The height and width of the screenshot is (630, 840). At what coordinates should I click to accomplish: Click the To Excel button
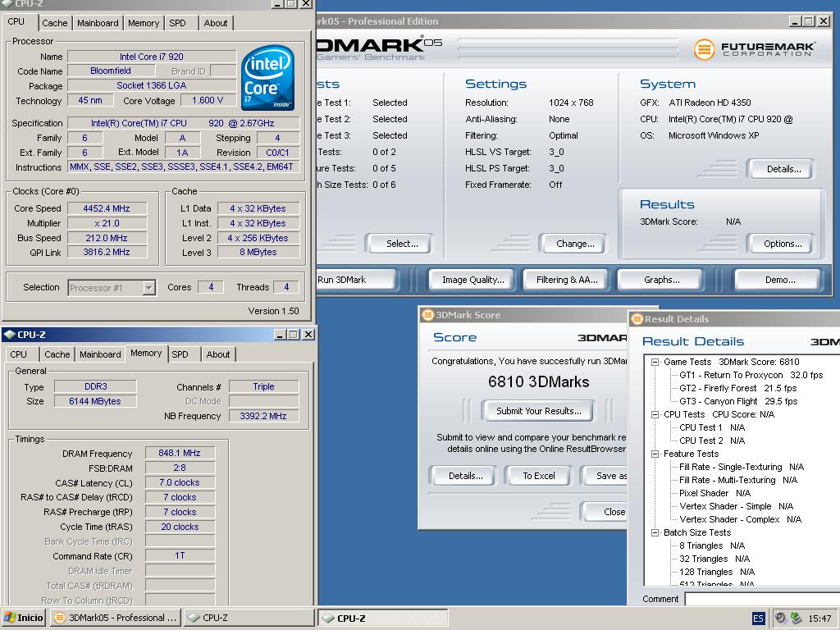coord(538,476)
